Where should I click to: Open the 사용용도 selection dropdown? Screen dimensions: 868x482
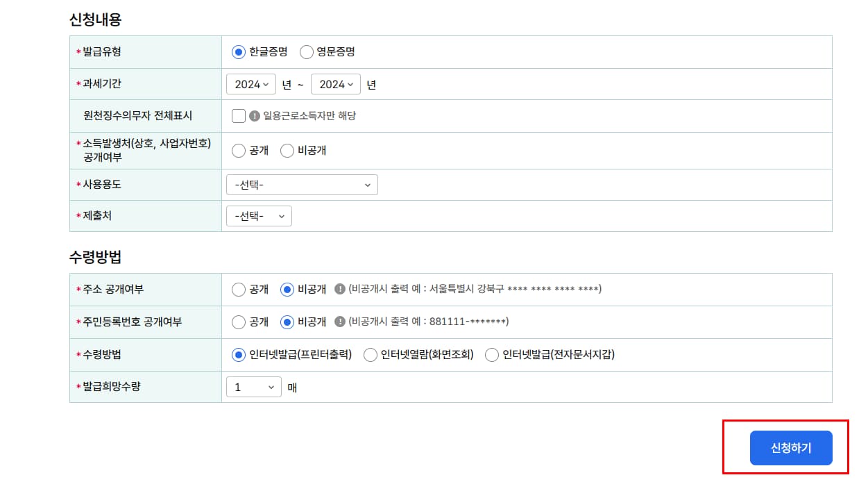tap(301, 184)
